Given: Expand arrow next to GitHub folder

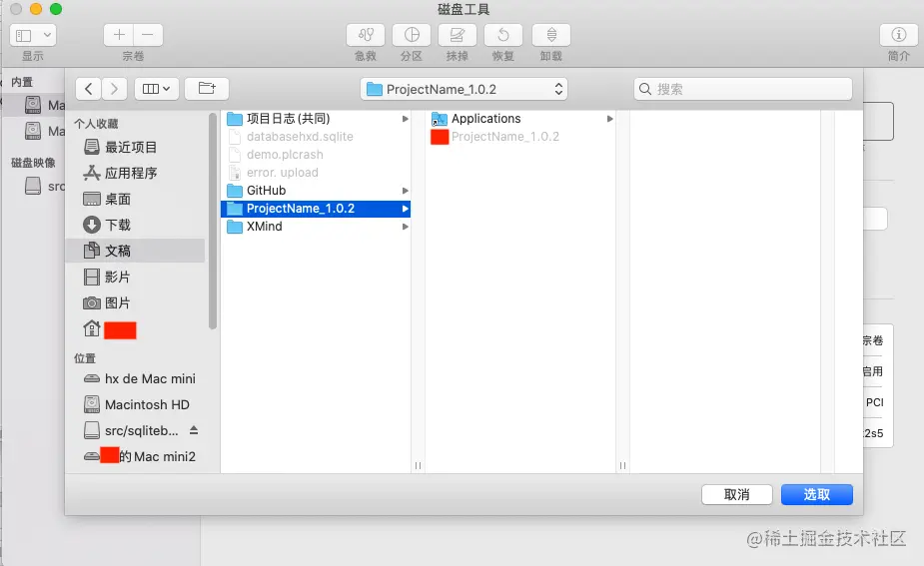Looking at the screenshot, I should [x=405, y=191].
